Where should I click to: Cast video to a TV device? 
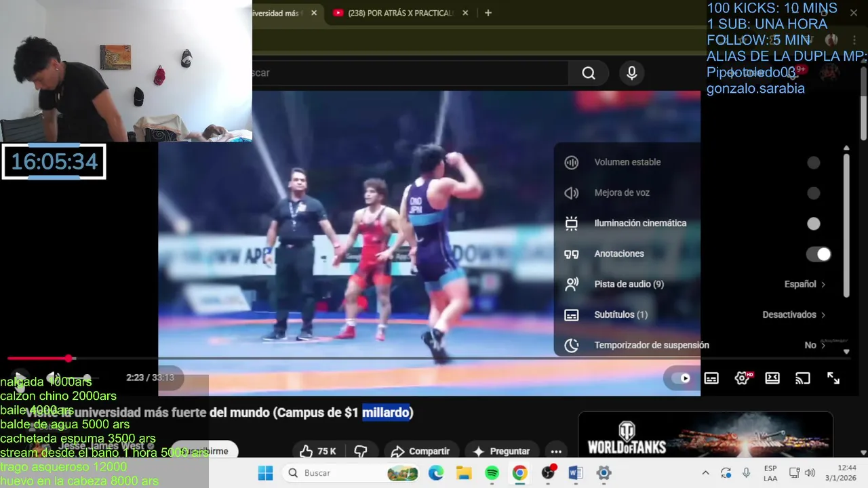[803, 378]
